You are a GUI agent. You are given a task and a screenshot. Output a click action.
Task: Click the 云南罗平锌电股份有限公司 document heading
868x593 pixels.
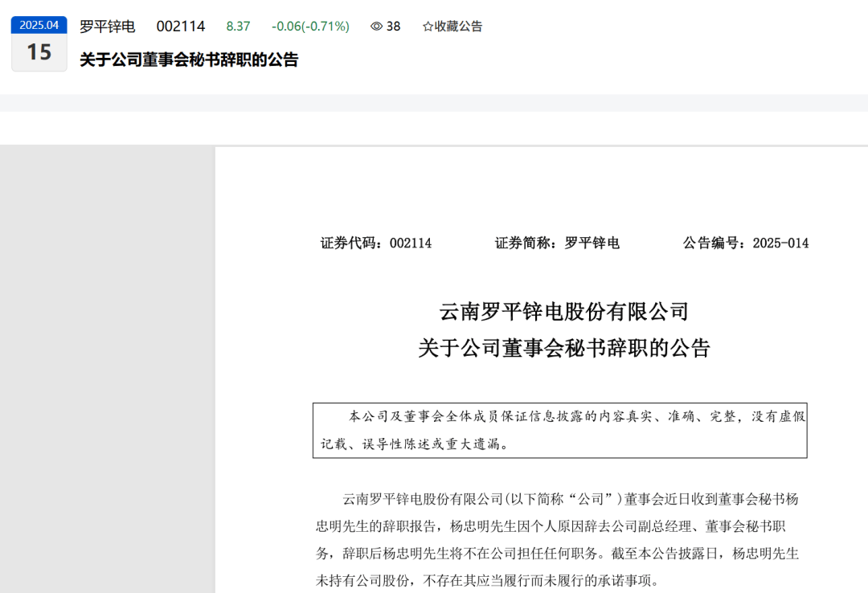(564, 311)
